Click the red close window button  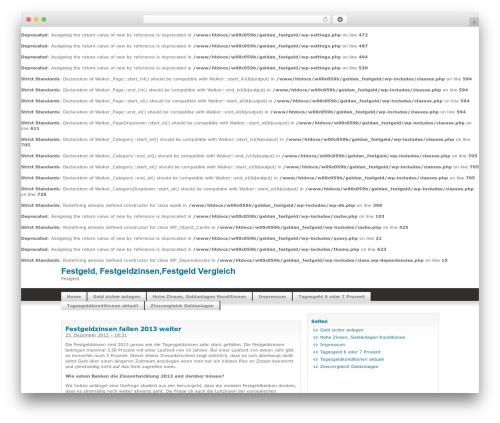(29, 20)
